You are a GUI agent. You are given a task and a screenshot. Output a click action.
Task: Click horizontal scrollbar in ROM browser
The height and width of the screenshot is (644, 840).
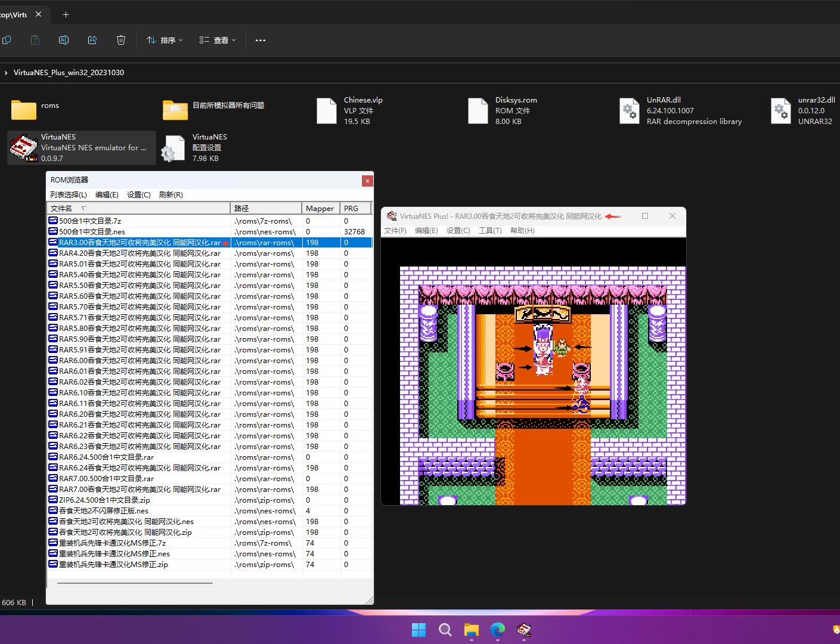point(135,583)
